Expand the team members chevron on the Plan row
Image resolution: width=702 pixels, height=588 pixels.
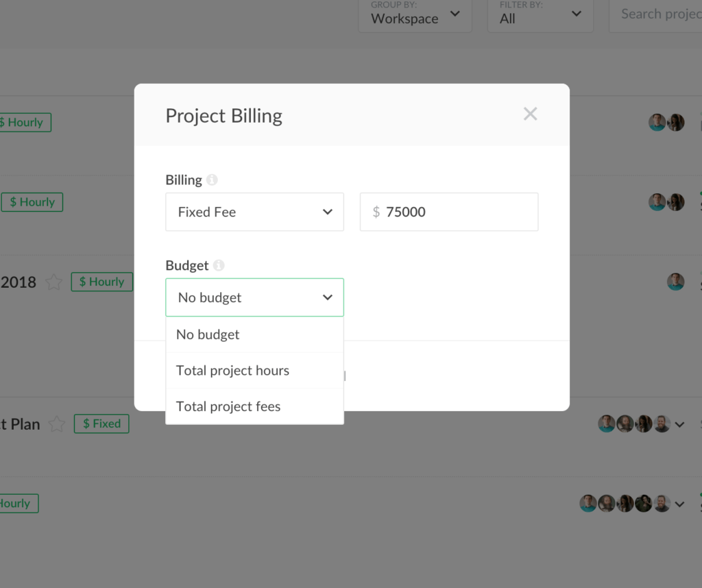click(x=680, y=424)
